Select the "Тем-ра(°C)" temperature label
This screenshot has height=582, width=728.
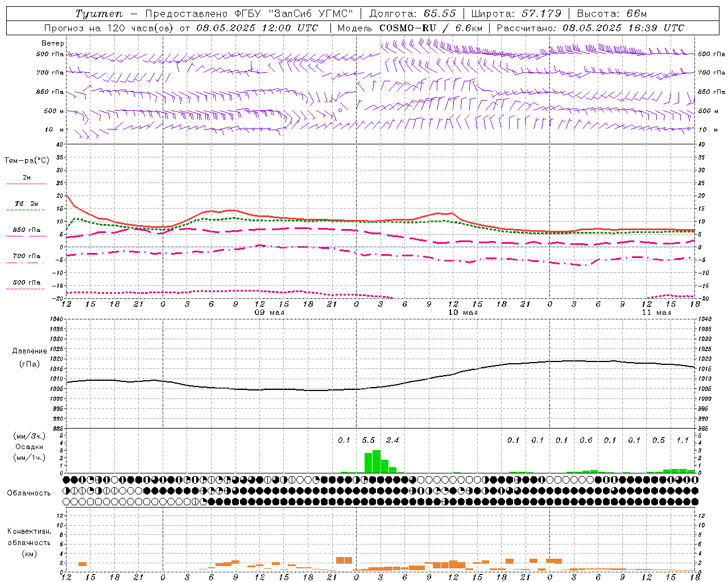point(27,161)
